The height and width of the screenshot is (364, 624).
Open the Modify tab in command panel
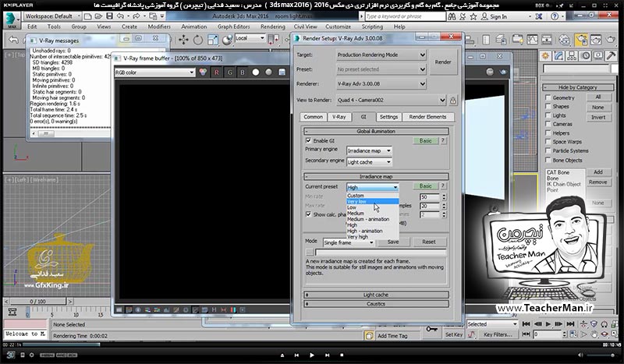click(558, 56)
